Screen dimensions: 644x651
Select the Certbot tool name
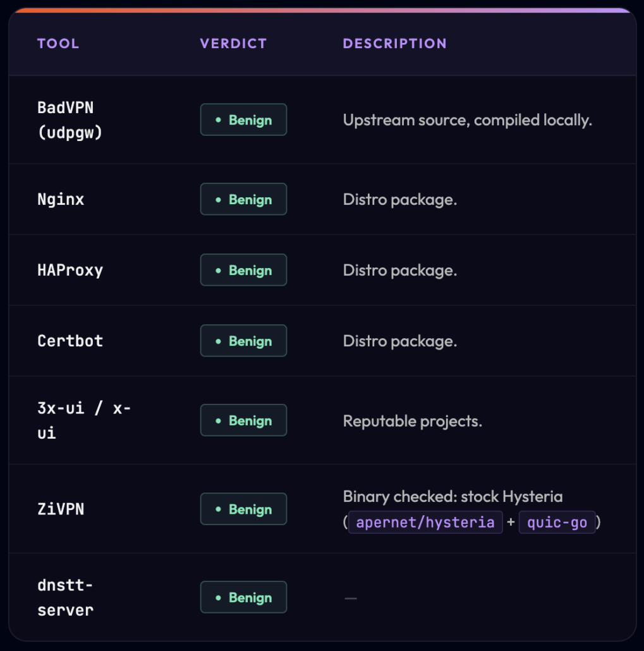[70, 341]
